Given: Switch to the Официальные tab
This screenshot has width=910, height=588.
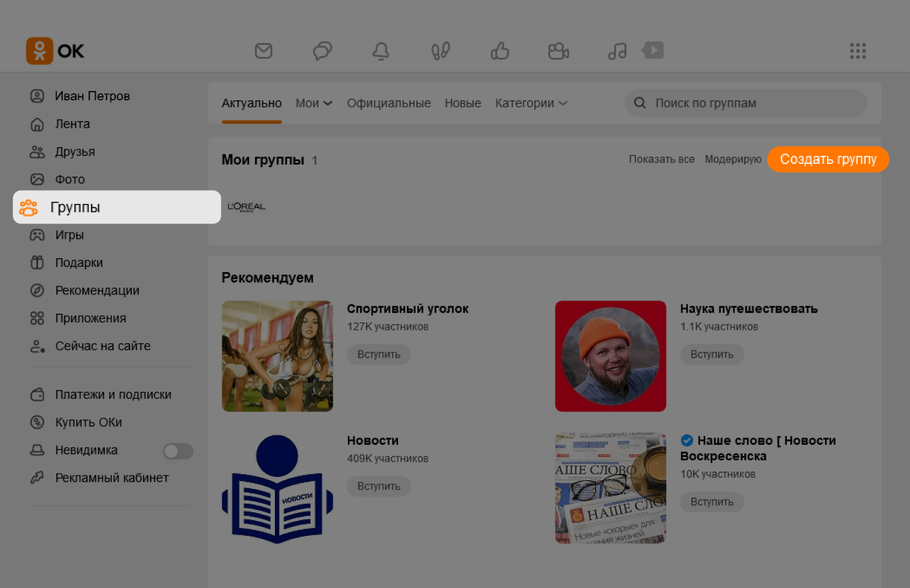Looking at the screenshot, I should (x=388, y=103).
